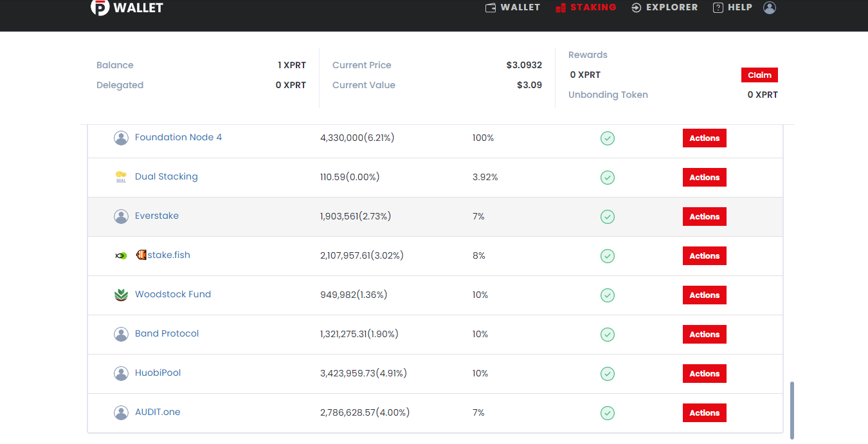
Task: Open the stake.fish validator link
Action: [x=163, y=255]
